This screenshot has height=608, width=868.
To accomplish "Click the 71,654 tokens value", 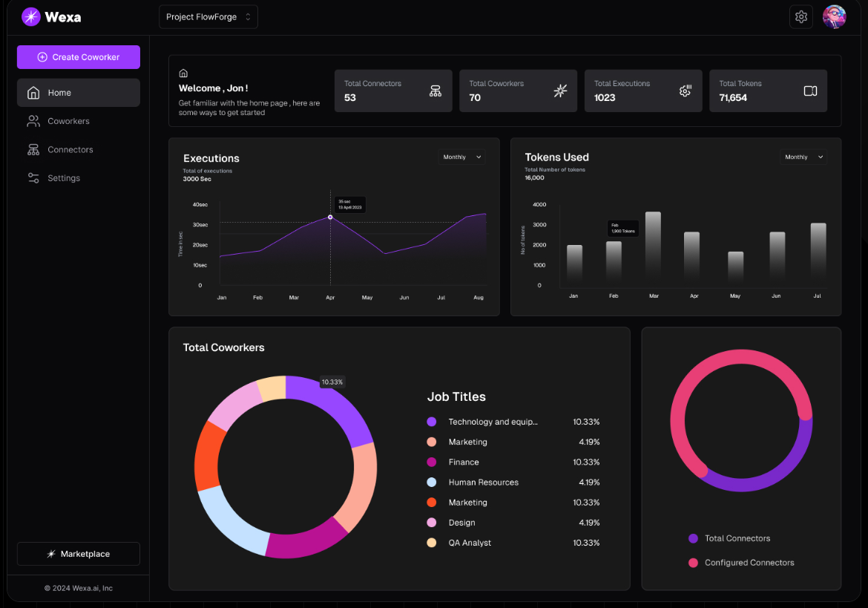I will [733, 97].
